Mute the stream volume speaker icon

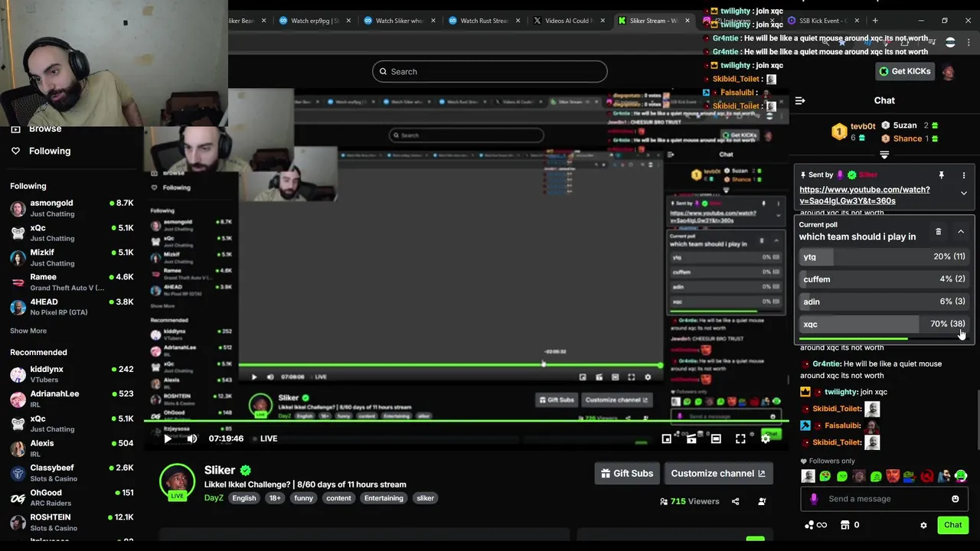pyautogui.click(x=192, y=439)
